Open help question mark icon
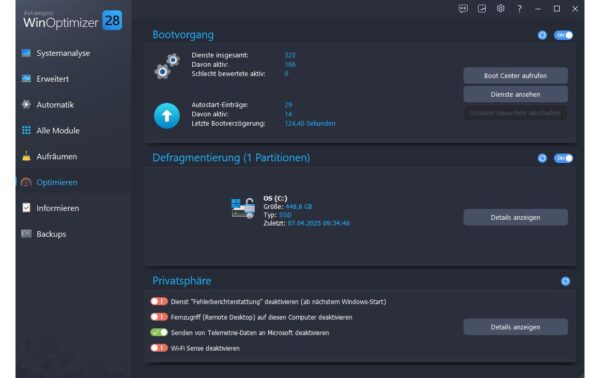 point(519,9)
